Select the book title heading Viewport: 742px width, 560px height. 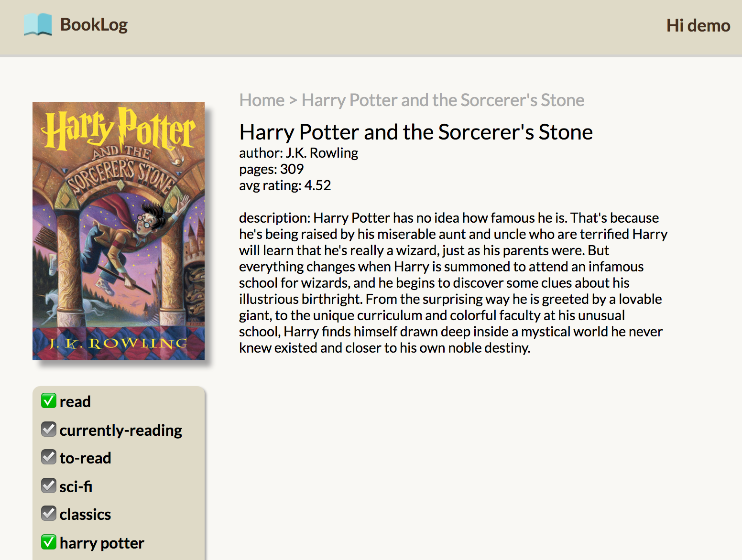(x=415, y=132)
